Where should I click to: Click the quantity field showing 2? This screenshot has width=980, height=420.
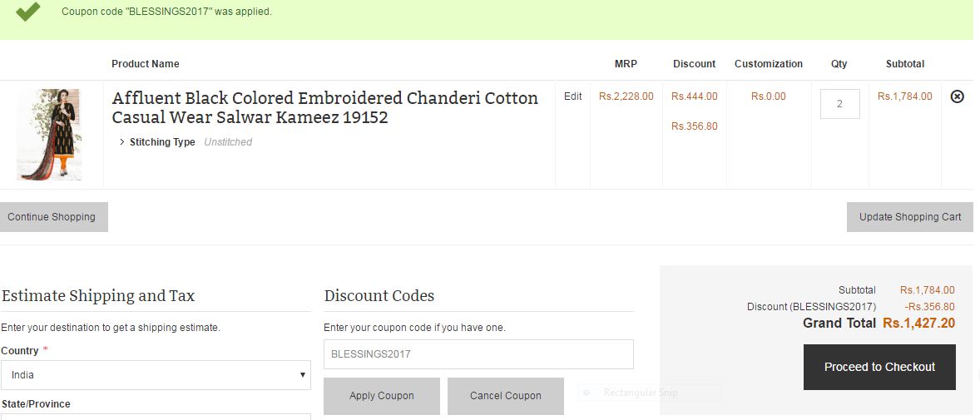[839, 104]
